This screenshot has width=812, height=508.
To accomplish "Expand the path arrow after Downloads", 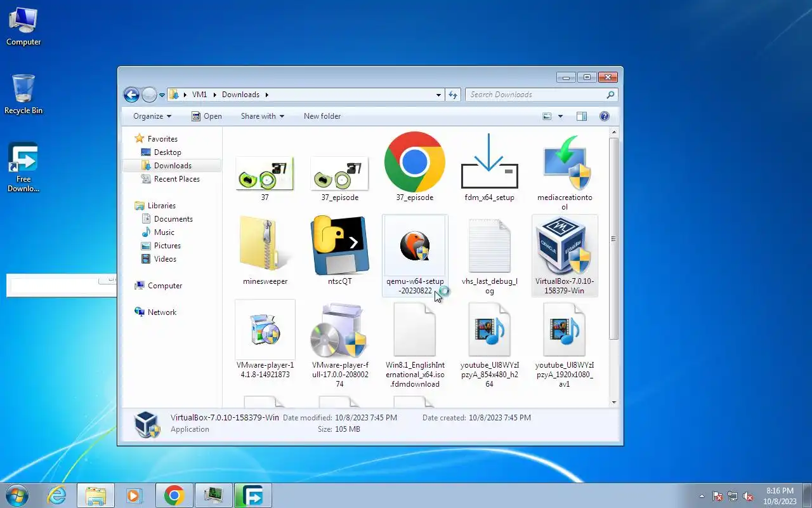I will click(x=267, y=95).
